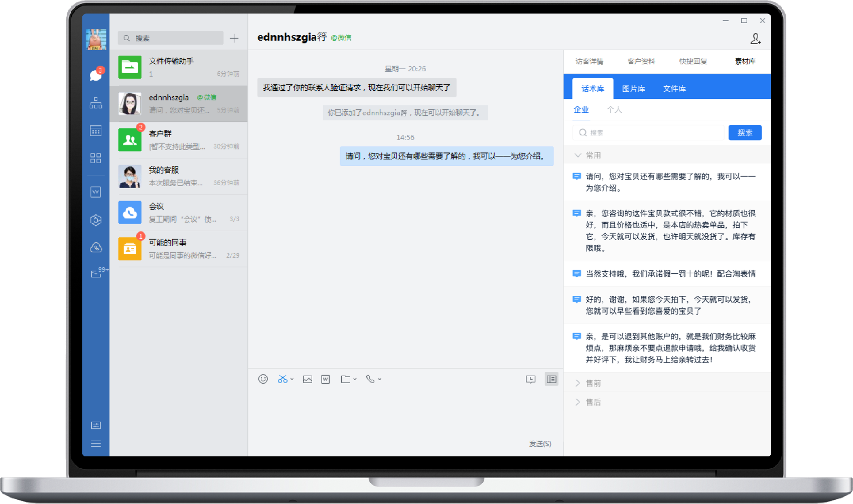
Task: Open the messages chat icon in sidebar
Action: 95,75
